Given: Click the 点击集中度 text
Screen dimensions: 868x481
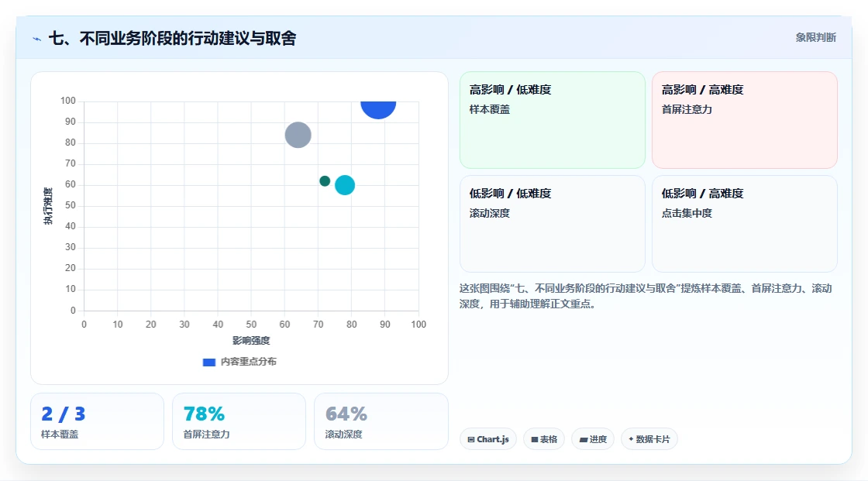Looking at the screenshot, I should pyautogui.click(x=687, y=213).
